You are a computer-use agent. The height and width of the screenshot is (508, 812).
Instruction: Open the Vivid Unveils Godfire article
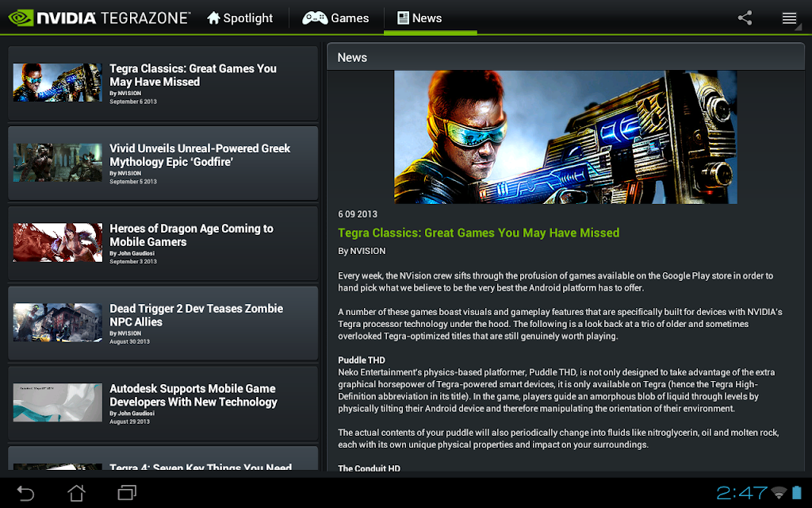163,164
